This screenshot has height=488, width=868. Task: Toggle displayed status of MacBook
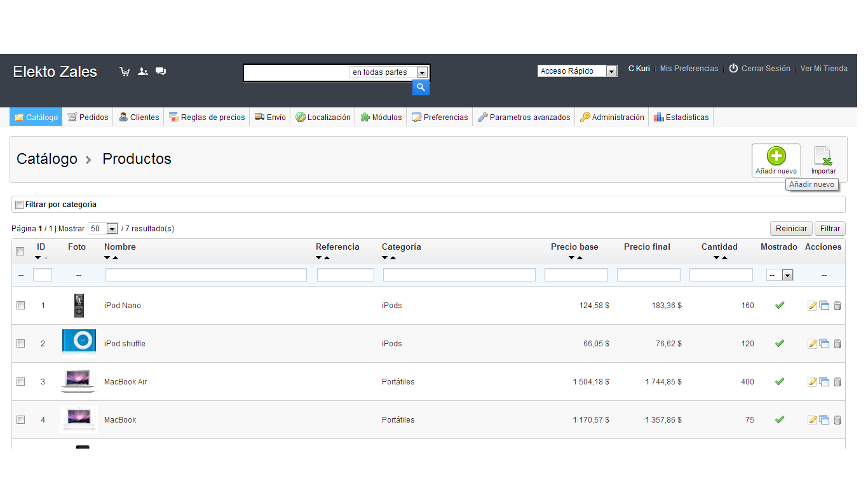pyautogui.click(x=780, y=419)
